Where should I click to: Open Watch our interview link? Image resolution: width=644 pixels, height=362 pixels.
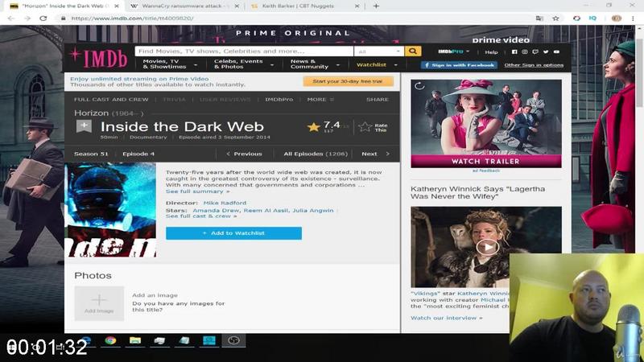(x=447, y=318)
